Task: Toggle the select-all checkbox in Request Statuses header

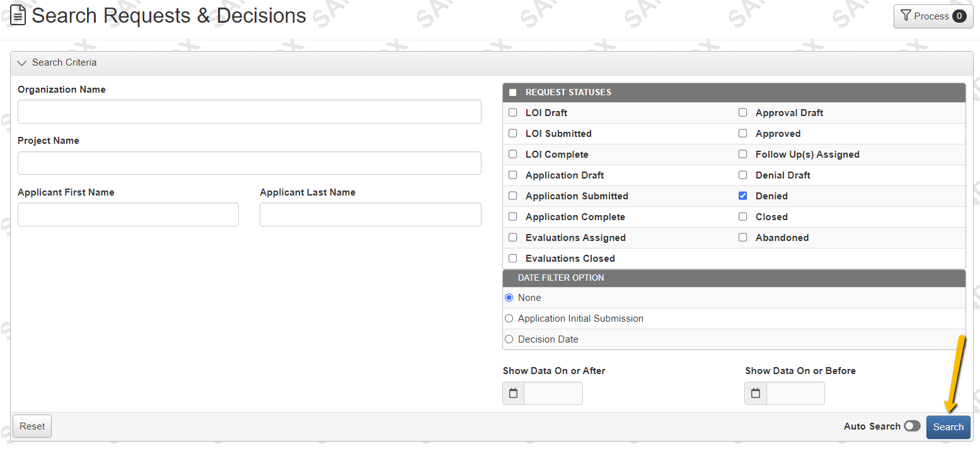Action: (x=512, y=91)
